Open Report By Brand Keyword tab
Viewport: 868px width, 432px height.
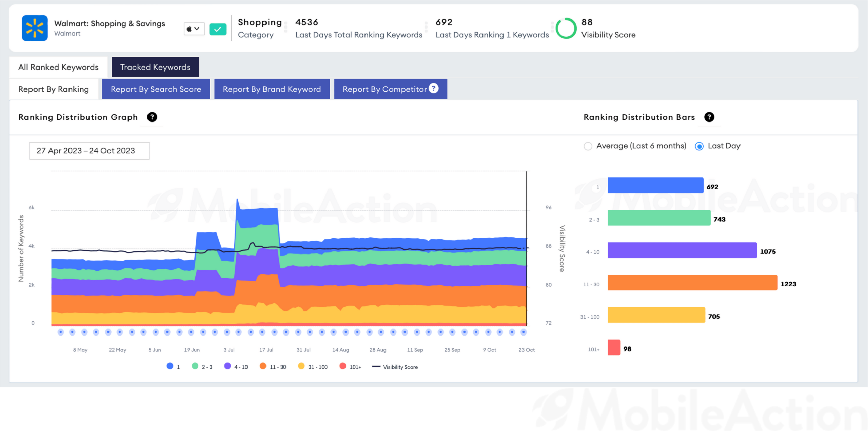[x=272, y=89]
